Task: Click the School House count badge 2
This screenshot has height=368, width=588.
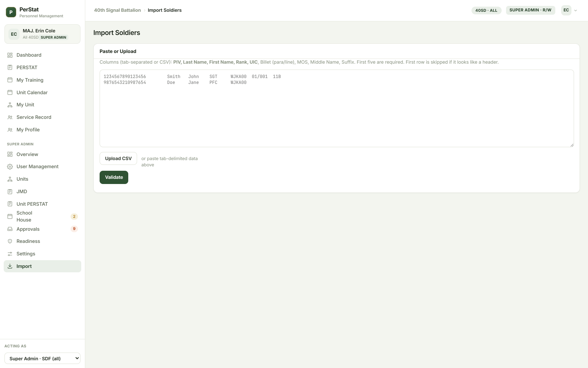Action: point(74,217)
